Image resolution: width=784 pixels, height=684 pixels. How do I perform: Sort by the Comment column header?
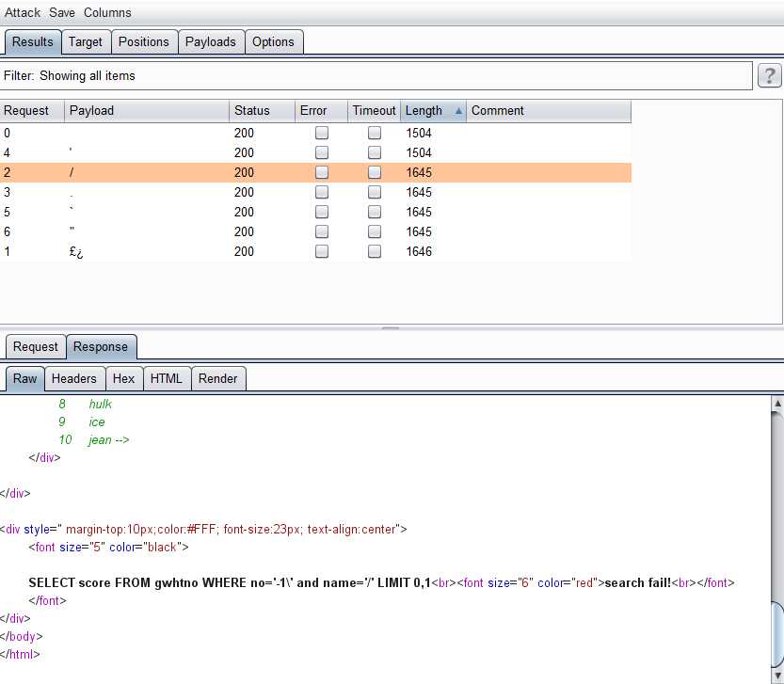[549, 111]
